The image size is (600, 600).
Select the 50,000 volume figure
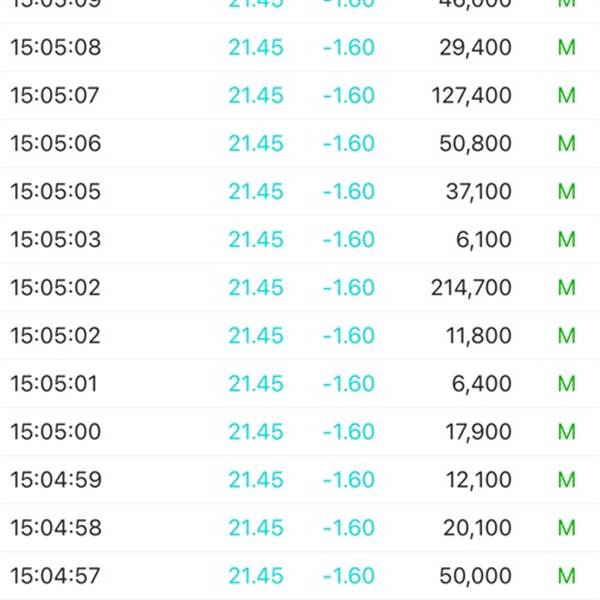[x=475, y=576]
